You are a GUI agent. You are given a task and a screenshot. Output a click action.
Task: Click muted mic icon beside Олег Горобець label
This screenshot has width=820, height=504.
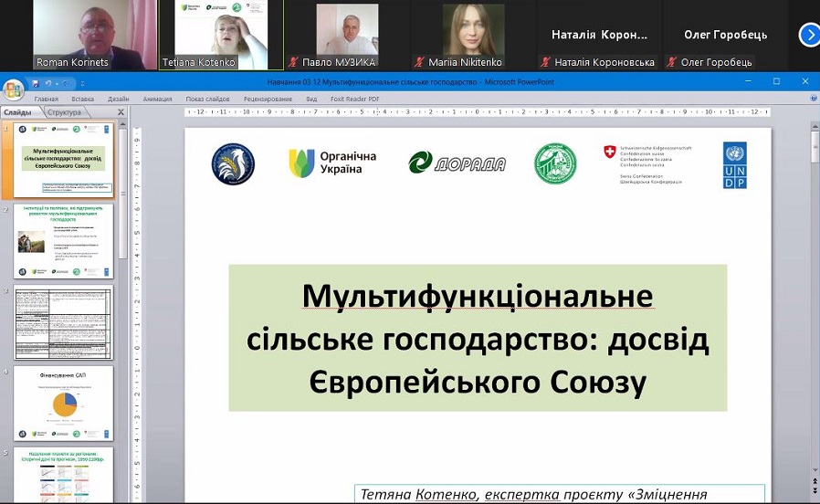tap(671, 62)
